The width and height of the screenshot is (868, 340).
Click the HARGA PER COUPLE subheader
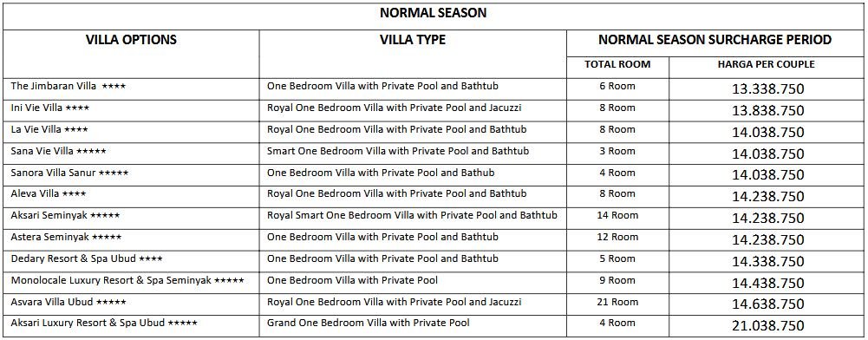767,65
